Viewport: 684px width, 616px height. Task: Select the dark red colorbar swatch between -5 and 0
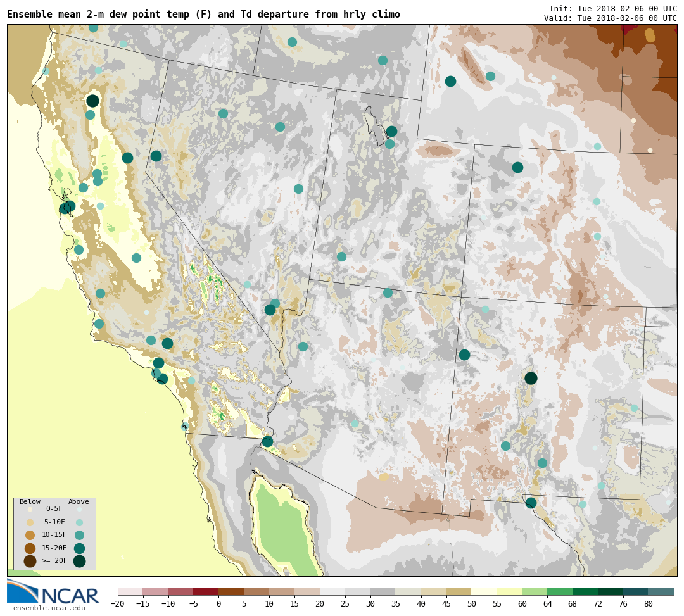206,591
